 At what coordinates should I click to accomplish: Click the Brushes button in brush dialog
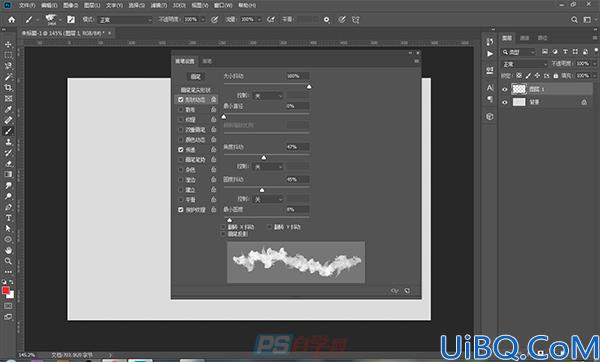click(196, 77)
